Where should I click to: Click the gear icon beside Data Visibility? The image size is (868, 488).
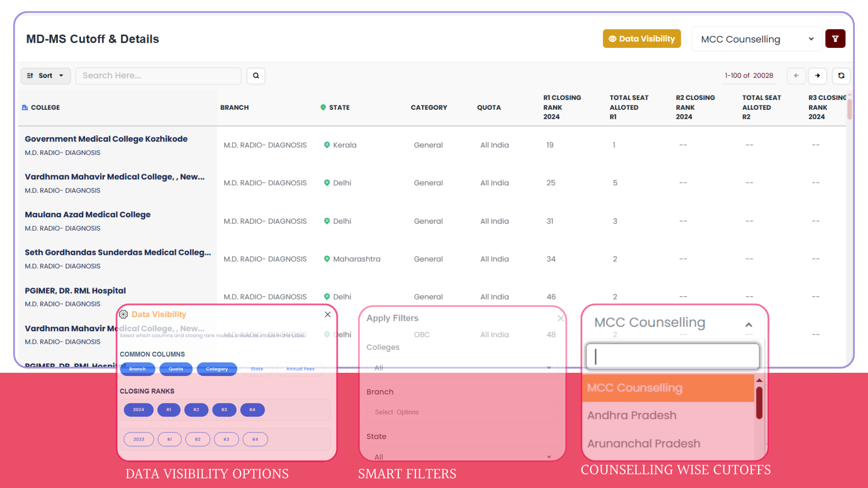(x=123, y=314)
